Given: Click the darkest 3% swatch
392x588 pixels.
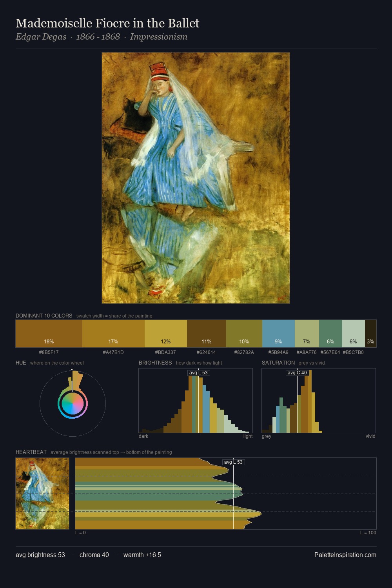Looking at the screenshot, I should [370, 334].
